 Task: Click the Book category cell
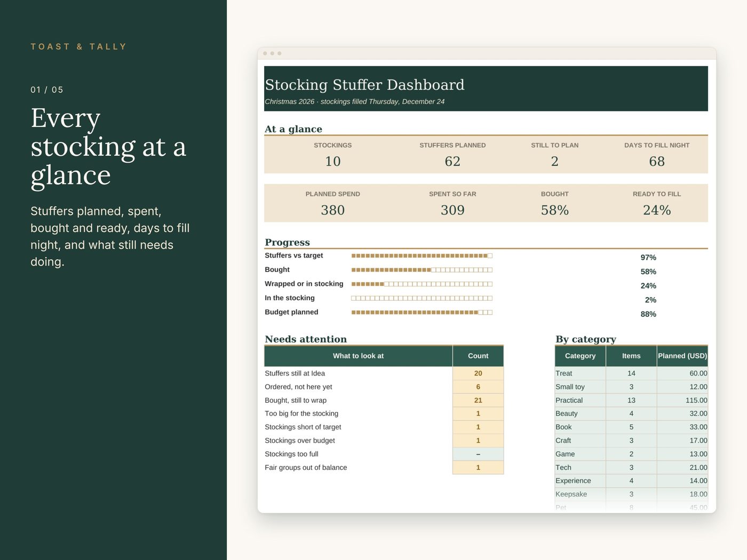pos(581,427)
